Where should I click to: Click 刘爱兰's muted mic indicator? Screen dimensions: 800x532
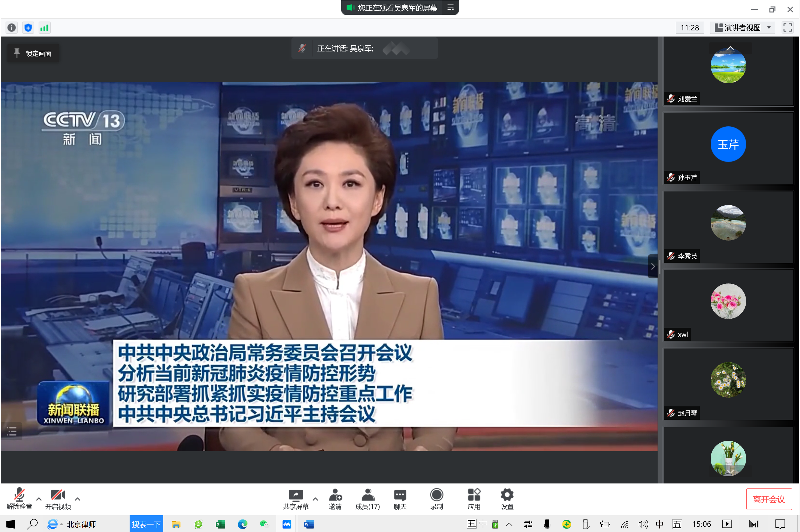(x=671, y=99)
